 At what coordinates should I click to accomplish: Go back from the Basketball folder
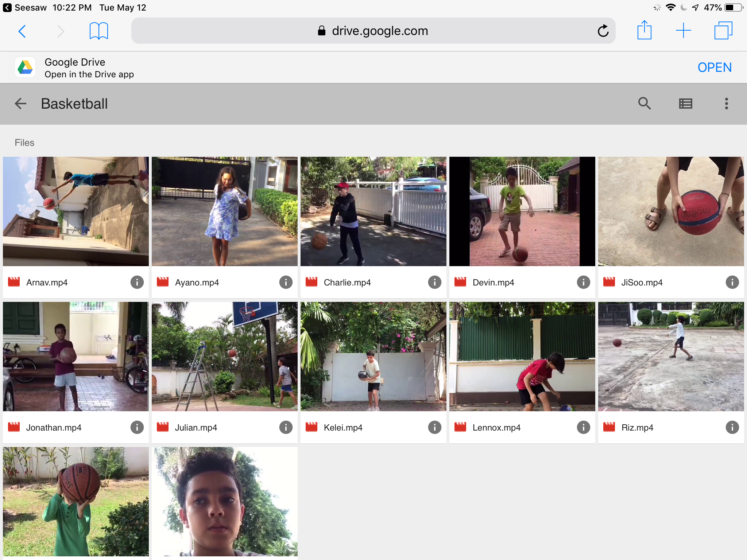[x=20, y=104]
